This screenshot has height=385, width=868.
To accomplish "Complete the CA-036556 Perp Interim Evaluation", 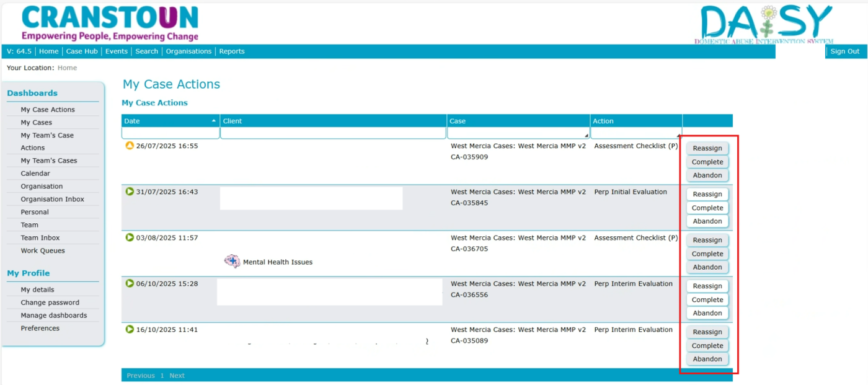I will coord(707,299).
